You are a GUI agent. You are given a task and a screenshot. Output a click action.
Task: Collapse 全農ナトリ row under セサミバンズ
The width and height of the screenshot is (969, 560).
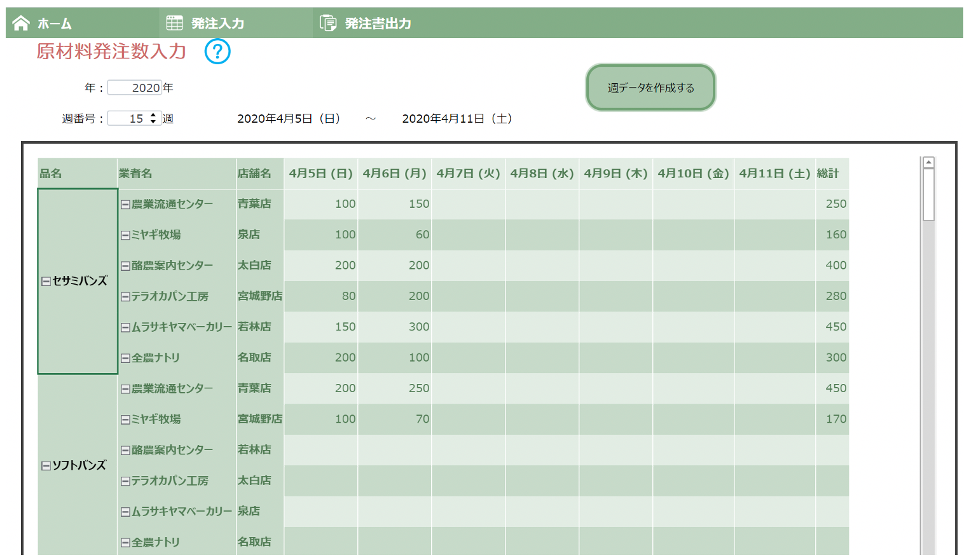125,359
